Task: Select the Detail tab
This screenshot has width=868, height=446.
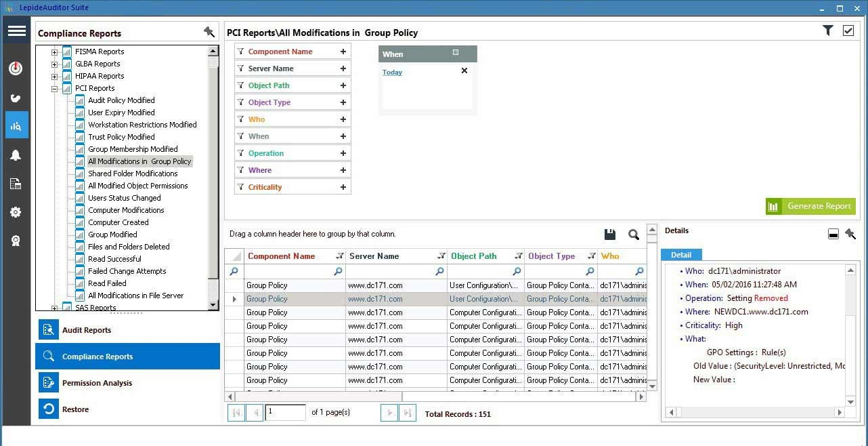Action: click(681, 255)
